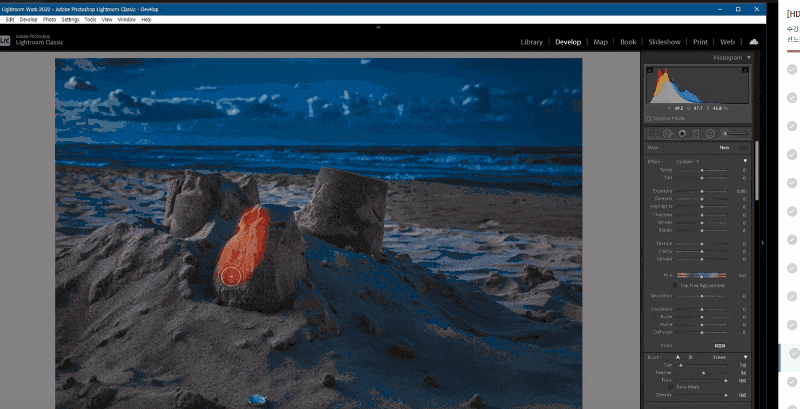
Task: Toggle the Original Photo checkbox
Action: pos(649,118)
